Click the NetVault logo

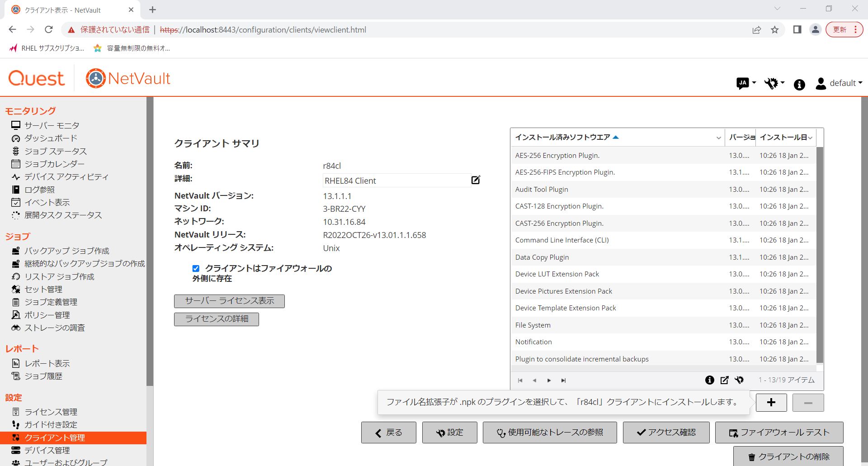tap(128, 78)
